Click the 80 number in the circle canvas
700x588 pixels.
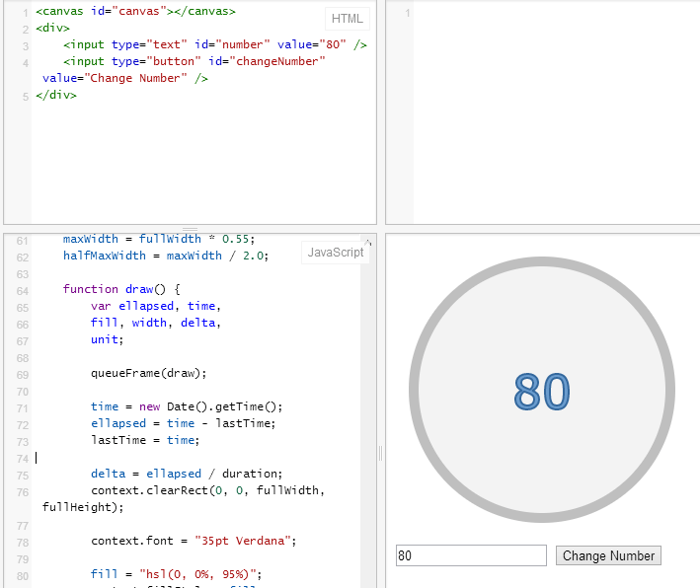point(541,392)
